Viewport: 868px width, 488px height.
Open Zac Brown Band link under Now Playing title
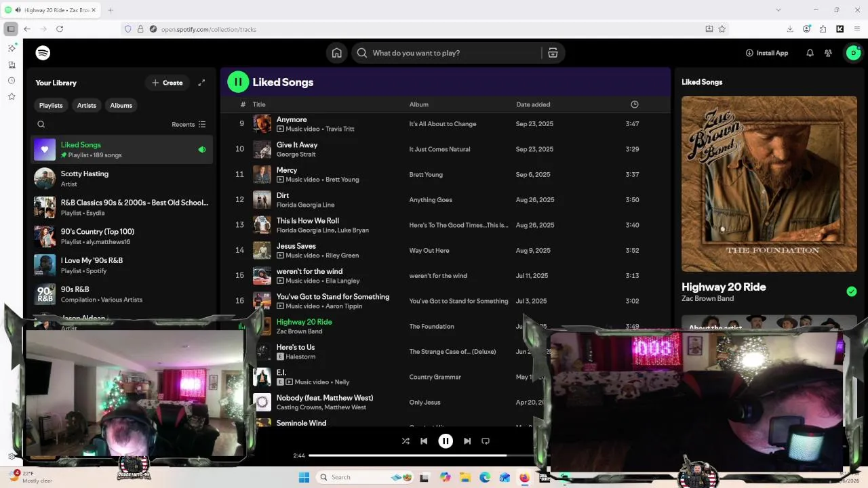(x=707, y=298)
